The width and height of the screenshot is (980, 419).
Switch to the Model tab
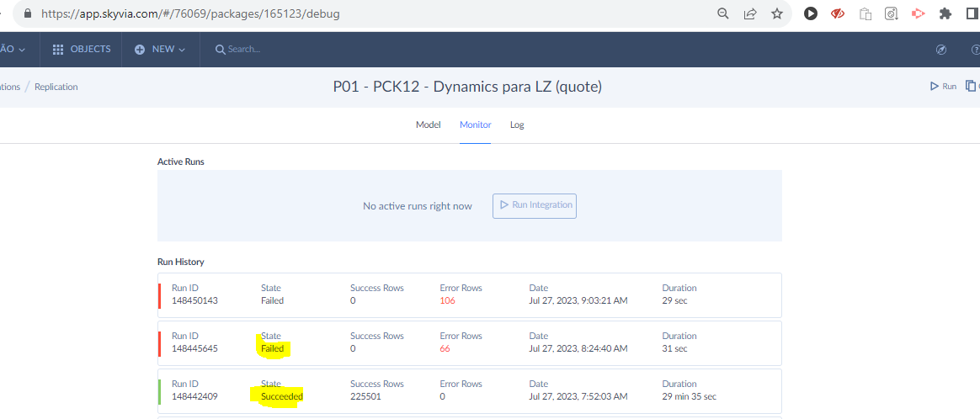click(x=429, y=125)
